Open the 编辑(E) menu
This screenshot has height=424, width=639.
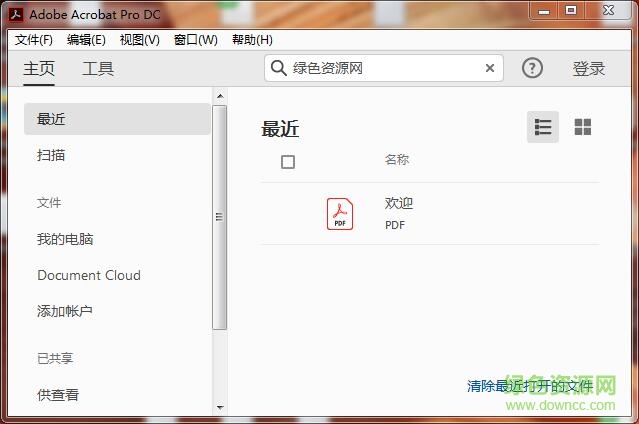point(86,40)
